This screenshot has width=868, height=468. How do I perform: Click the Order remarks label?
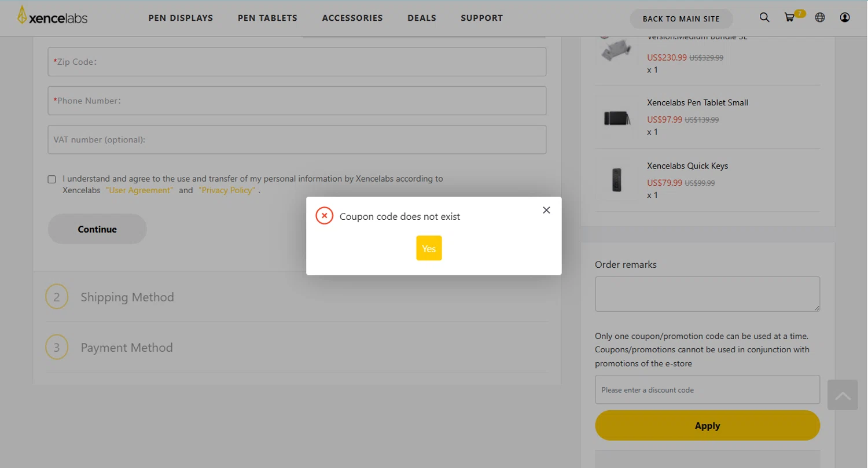pos(626,264)
